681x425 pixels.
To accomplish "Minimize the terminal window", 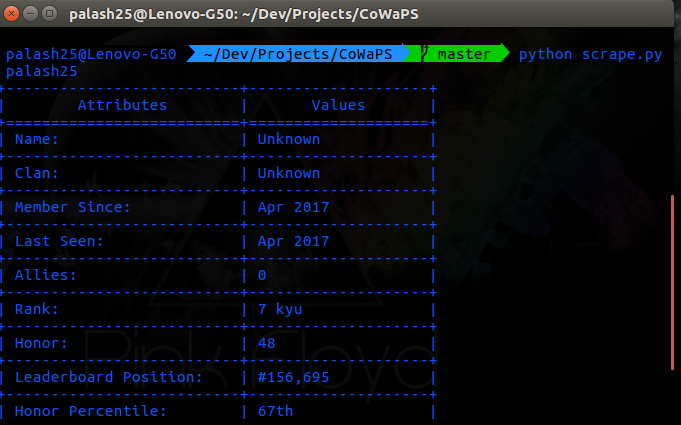I will [x=30, y=14].
